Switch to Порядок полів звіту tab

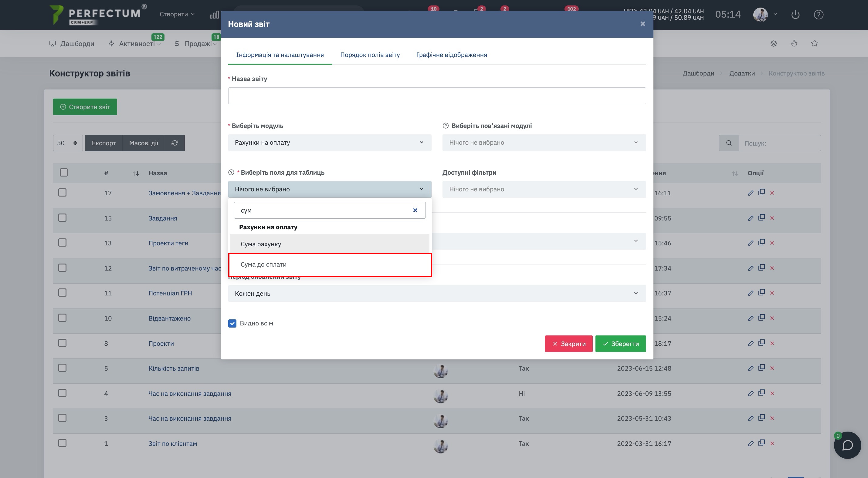click(370, 55)
